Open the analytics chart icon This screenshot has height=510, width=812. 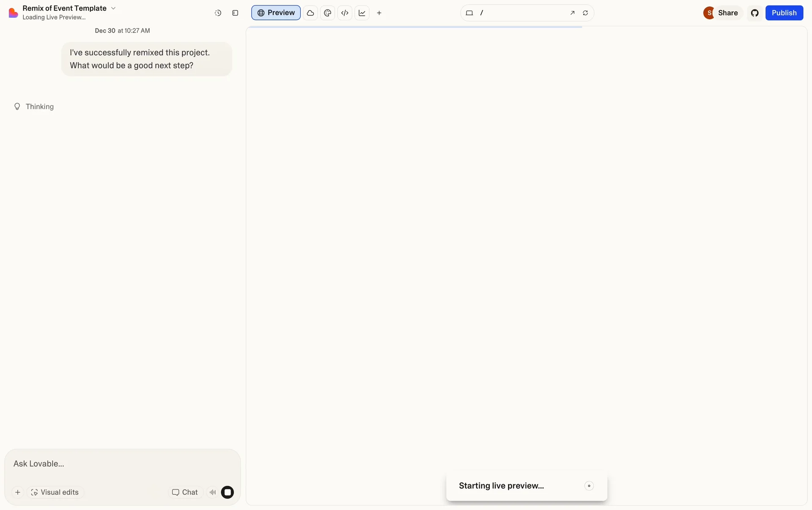pos(362,13)
